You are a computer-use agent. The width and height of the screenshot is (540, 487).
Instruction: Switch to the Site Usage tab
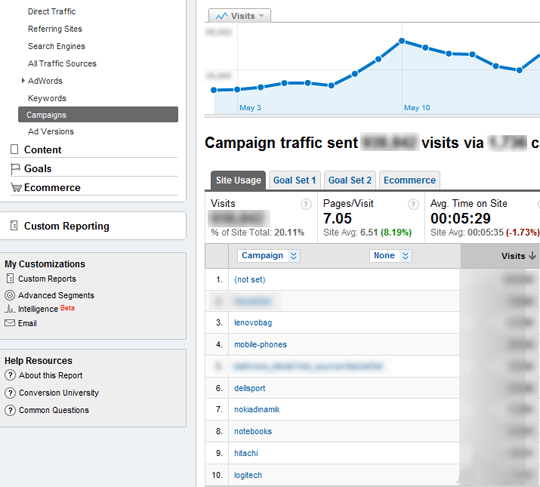pyautogui.click(x=238, y=180)
